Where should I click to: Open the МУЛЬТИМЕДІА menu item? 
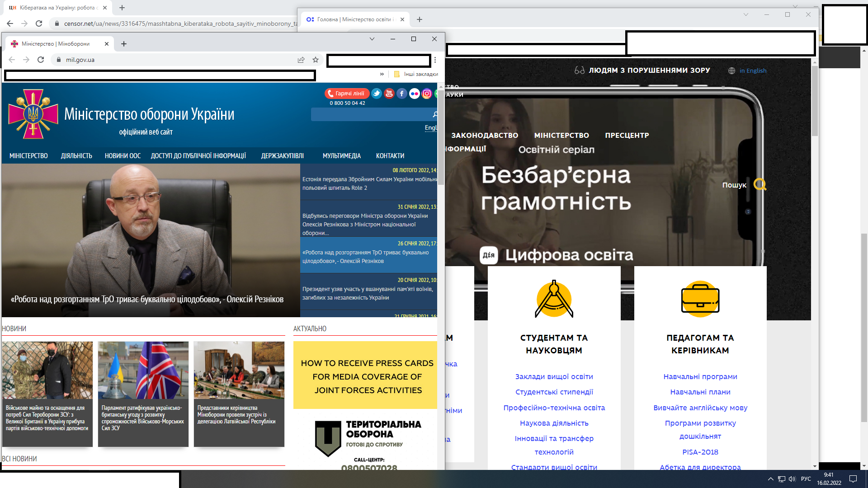tap(342, 156)
